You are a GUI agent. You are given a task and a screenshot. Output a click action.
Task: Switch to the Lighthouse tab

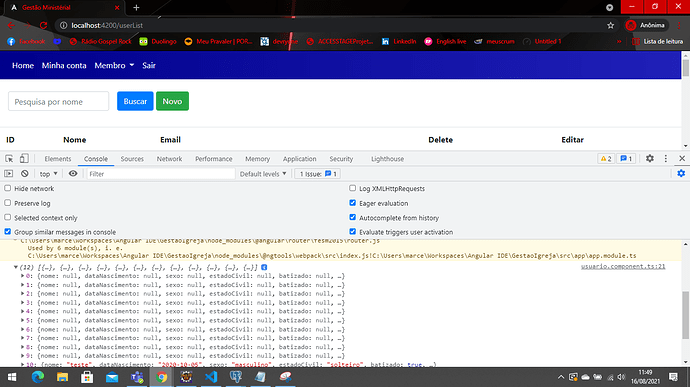point(387,159)
